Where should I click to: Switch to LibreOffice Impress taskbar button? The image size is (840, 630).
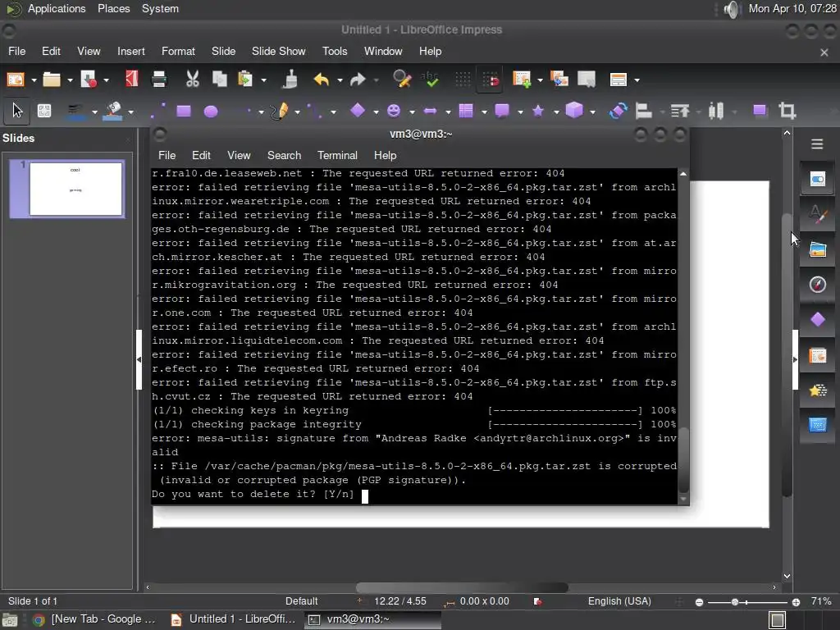(234, 619)
